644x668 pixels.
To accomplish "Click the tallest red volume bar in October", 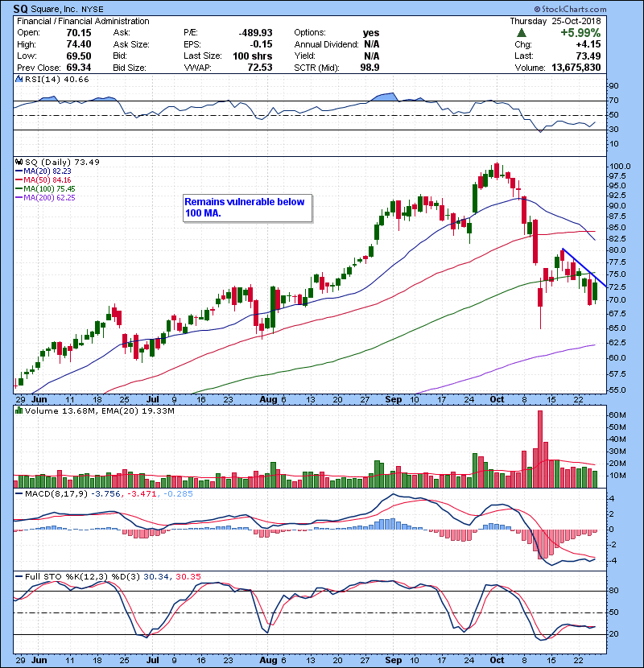I will tap(540, 449).
